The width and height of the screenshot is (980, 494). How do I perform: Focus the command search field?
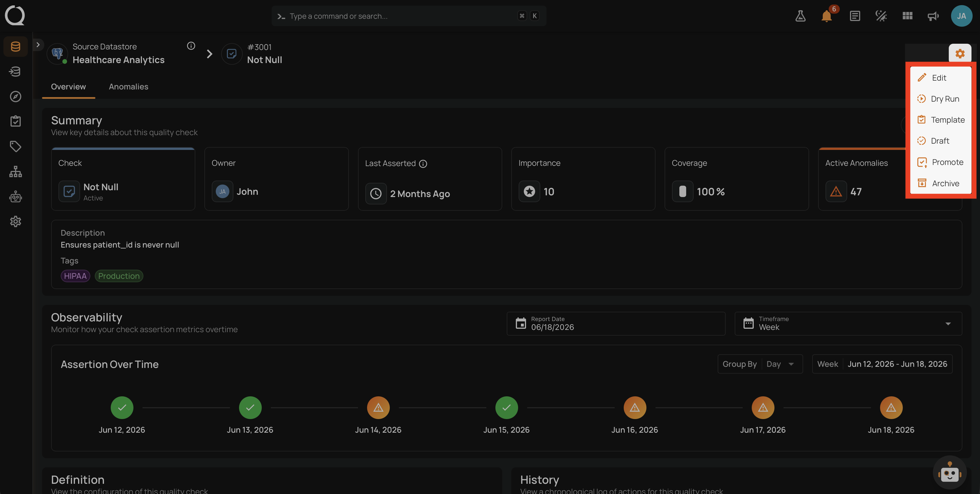coord(409,16)
